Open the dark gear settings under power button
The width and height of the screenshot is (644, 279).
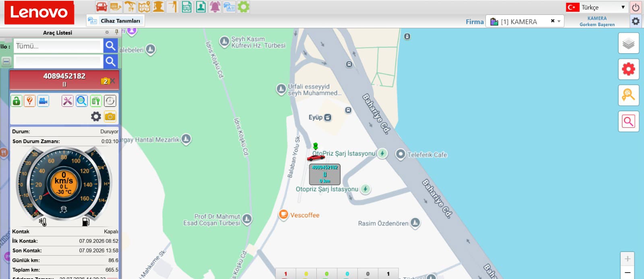tap(636, 21)
